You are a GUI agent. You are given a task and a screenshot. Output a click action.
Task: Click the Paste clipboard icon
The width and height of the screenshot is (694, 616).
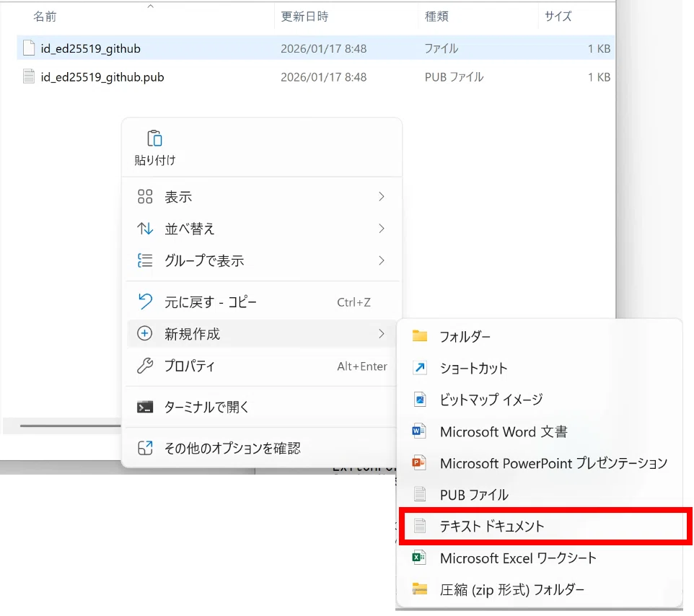click(x=154, y=138)
